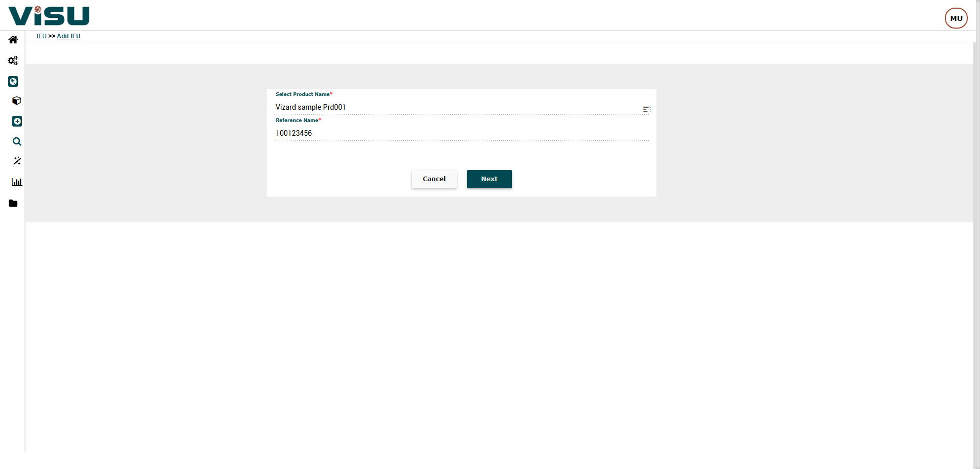Image resolution: width=980 pixels, height=469 pixels.
Task: Click the VISU logo
Action: [49, 16]
